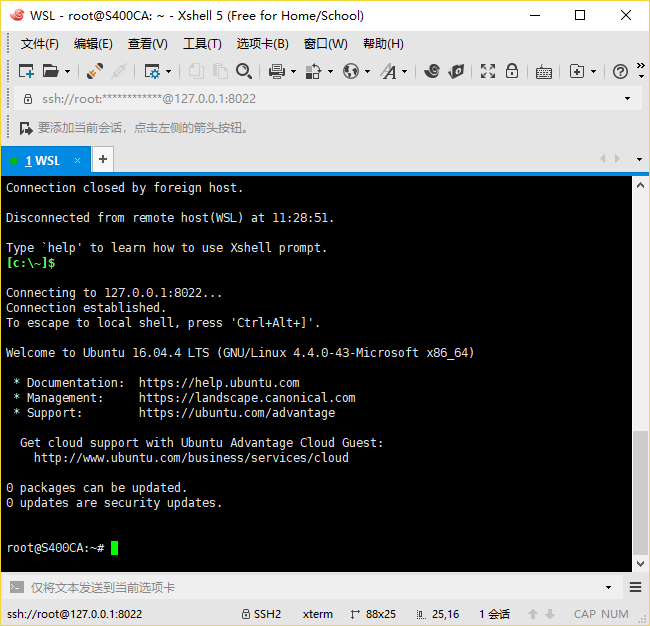Open the 窗口(W) menu
The height and width of the screenshot is (626, 650).
coord(325,44)
